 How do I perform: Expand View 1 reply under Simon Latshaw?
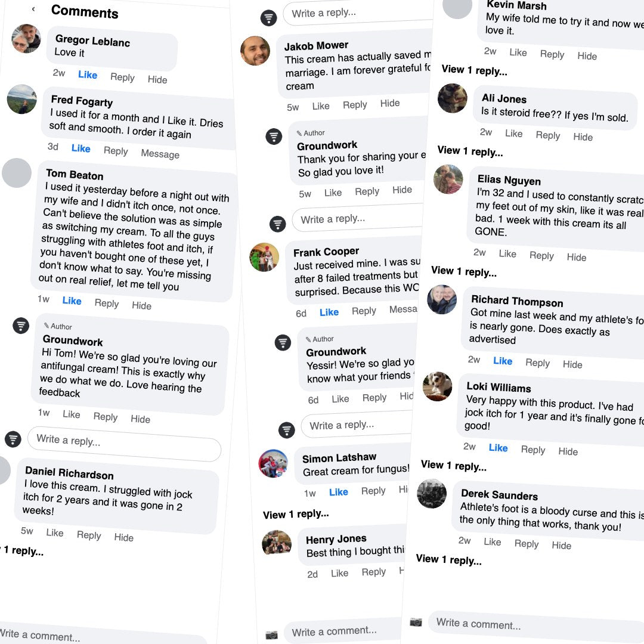click(x=296, y=514)
